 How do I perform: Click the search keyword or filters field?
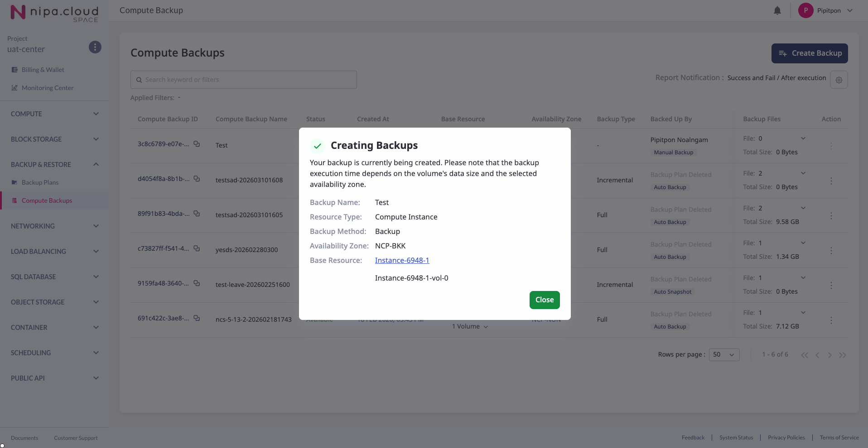(x=244, y=80)
